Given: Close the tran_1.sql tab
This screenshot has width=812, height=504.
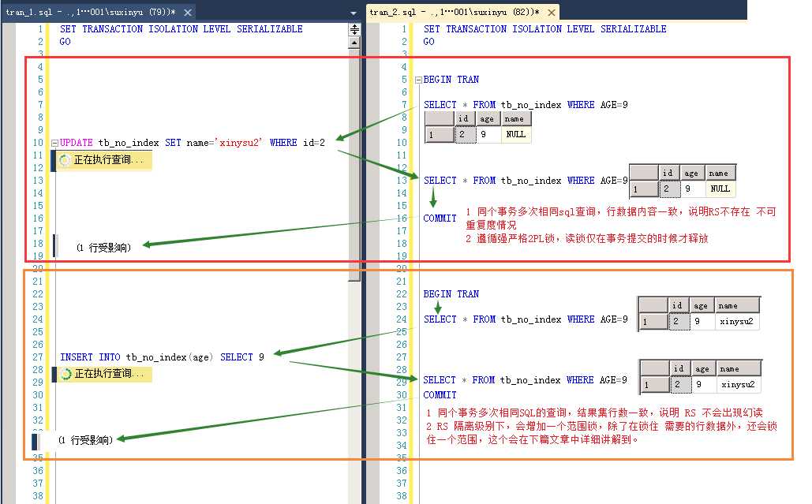Looking at the screenshot, I should click(x=188, y=13).
